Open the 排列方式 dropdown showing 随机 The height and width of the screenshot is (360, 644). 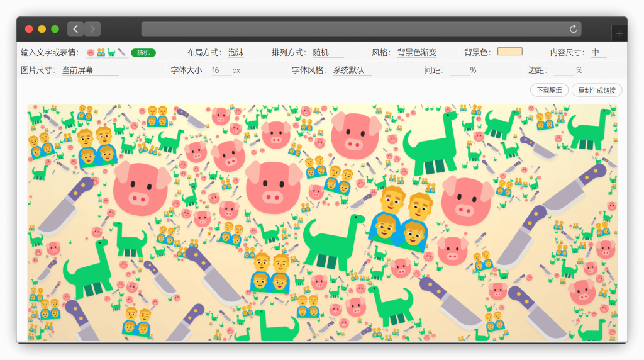point(328,53)
